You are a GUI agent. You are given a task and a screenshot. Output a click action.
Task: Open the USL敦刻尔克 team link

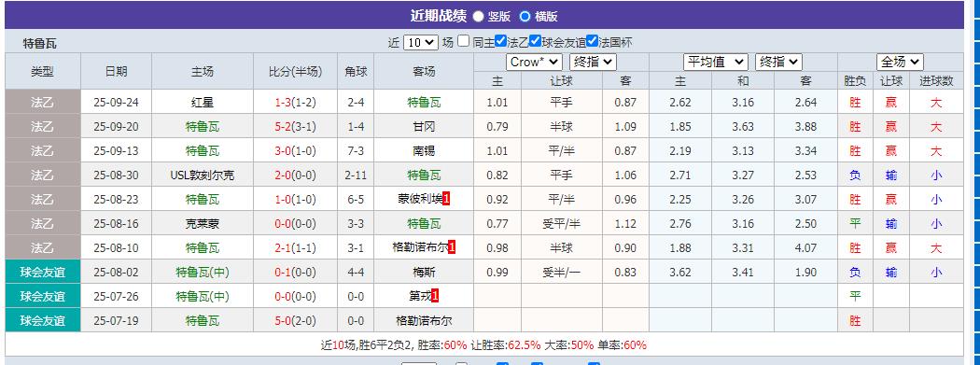coord(203,175)
